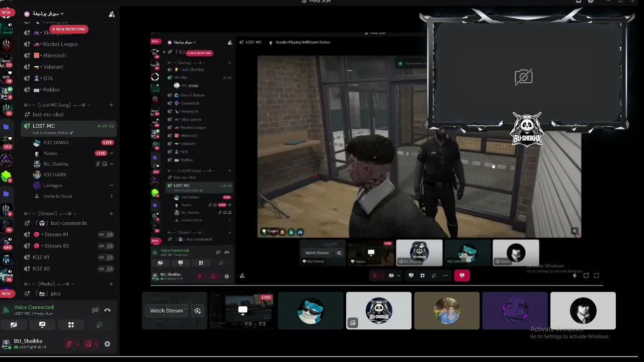Open the server icon with badge 686
The height and width of the screenshot is (362, 644).
7,243
